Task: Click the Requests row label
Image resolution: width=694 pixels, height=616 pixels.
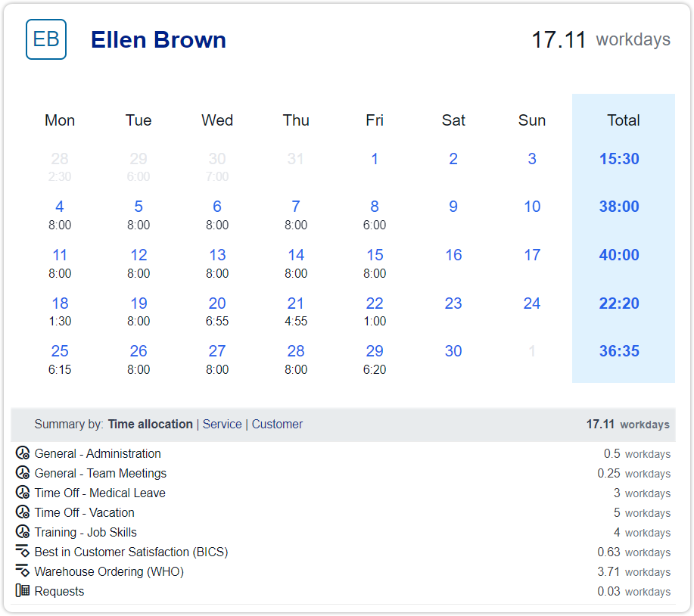Action: [x=59, y=591]
